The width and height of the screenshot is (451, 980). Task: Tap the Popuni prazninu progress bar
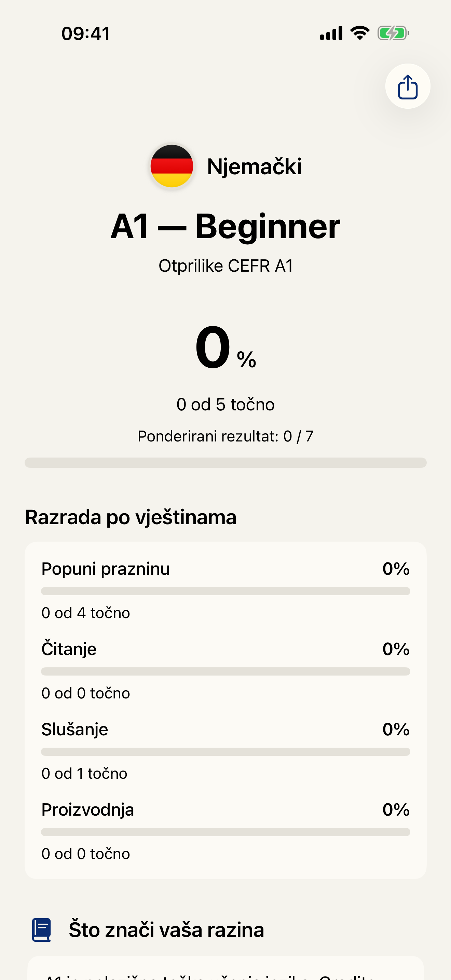(225, 591)
